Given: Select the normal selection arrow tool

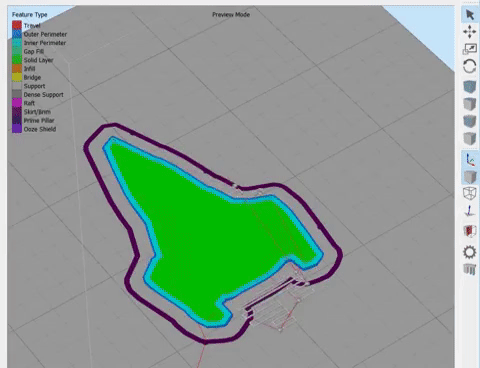Looking at the screenshot, I should tap(470, 15).
